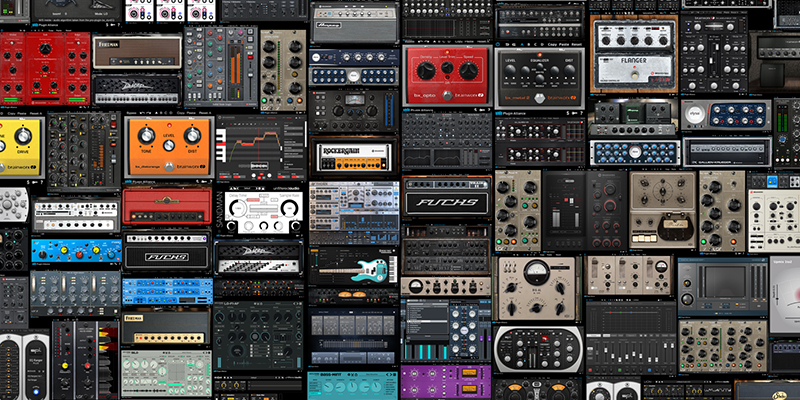The image size is (800, 400).
Task: Toggle the bx_distorange pedal footswitch
Action: [168, 165]
